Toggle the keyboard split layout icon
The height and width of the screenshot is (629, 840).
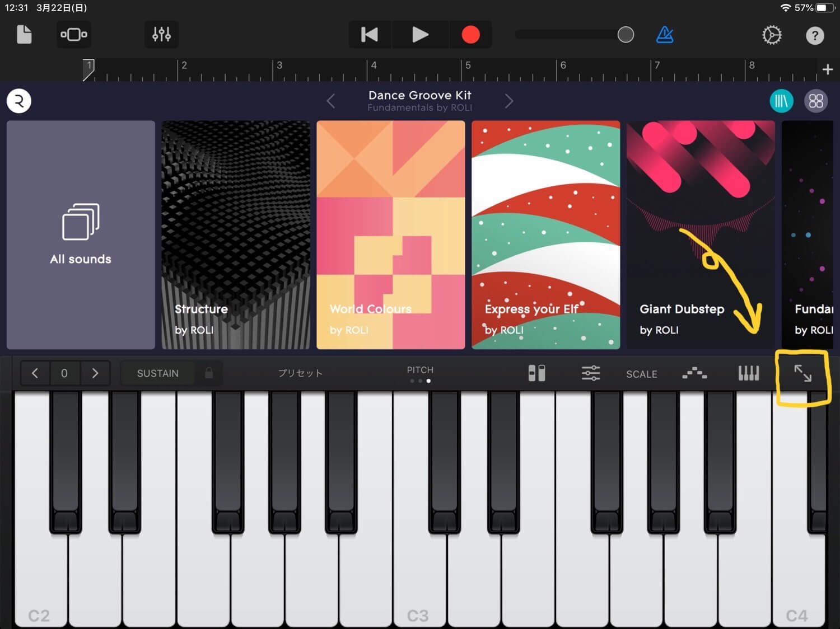click(536, 373)
